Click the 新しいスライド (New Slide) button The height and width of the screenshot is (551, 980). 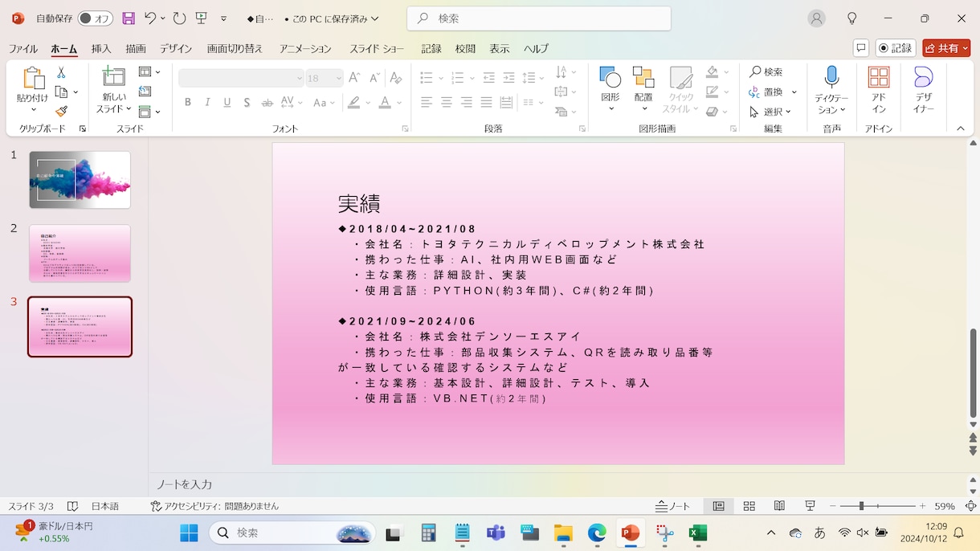[114, 90]
